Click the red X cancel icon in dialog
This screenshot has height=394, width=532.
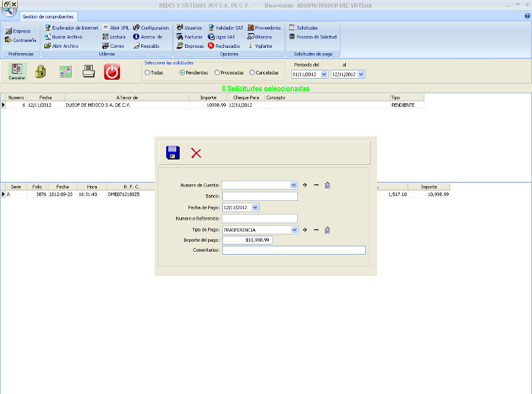[x=196, y=153]
